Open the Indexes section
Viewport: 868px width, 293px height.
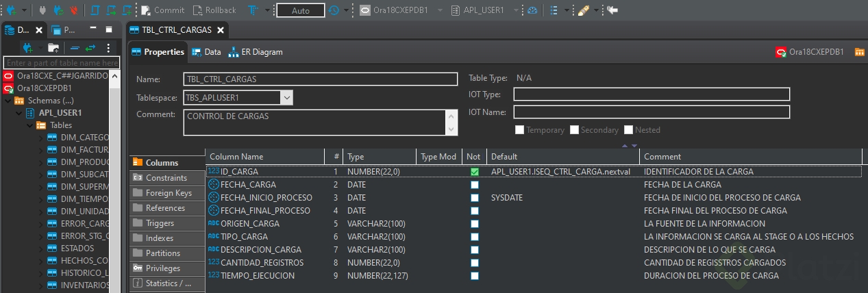(x=167, y=238)
